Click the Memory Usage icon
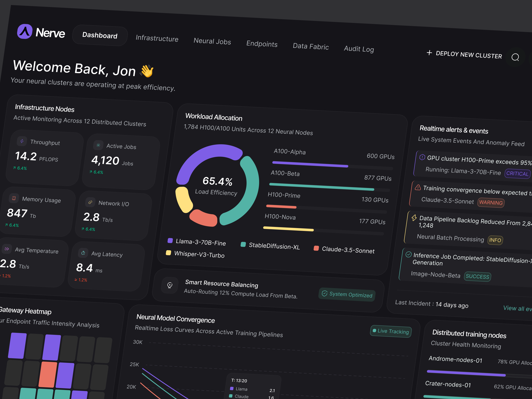 pyautogui.click(x=14, y=198)
